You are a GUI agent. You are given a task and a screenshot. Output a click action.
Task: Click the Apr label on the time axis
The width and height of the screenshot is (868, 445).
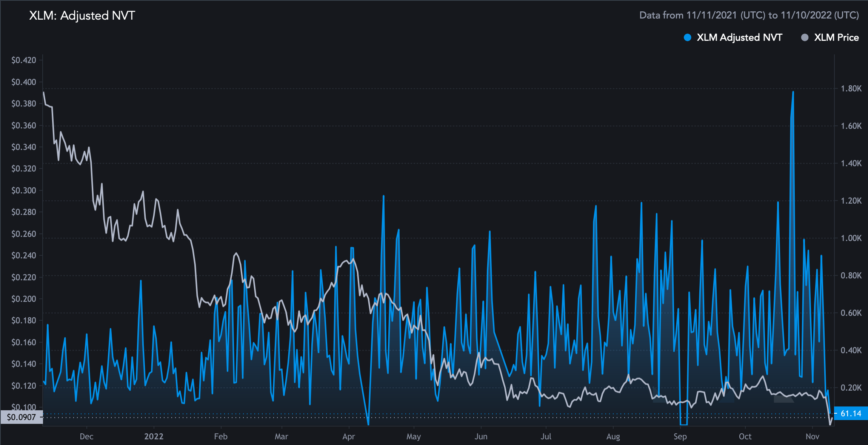coord(348,437)
